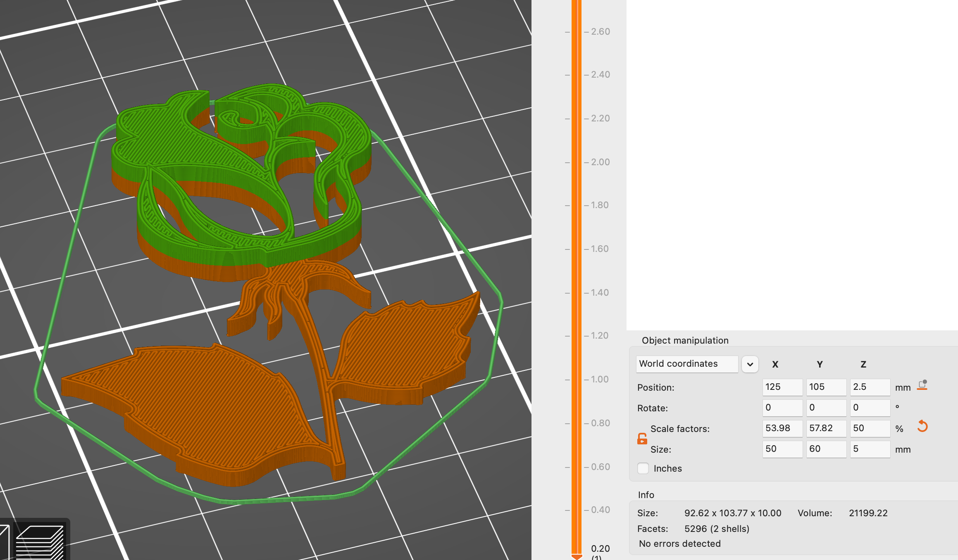This screenshot has height=560, width=958.
Task: Toggle off uniform scale lock next to Scale factors
Action: tap(642, 439)
